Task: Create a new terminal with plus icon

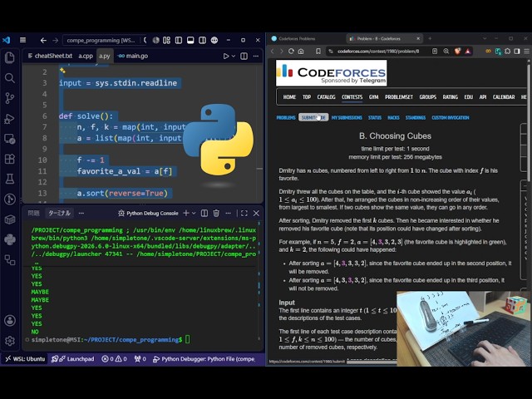Action: [186, 213]
